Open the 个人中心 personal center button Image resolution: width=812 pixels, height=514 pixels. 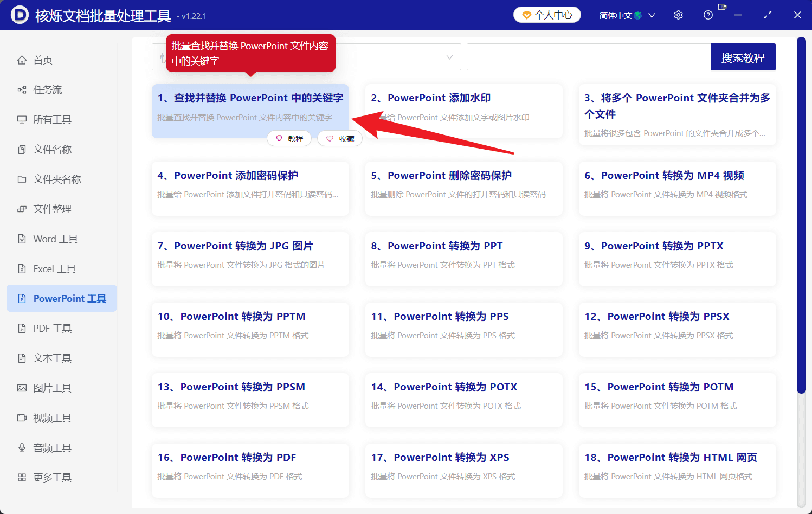[x=547, y=15]
